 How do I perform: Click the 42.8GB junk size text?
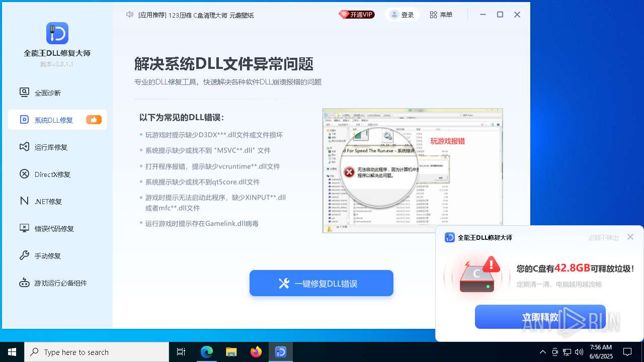click(572, 268)
